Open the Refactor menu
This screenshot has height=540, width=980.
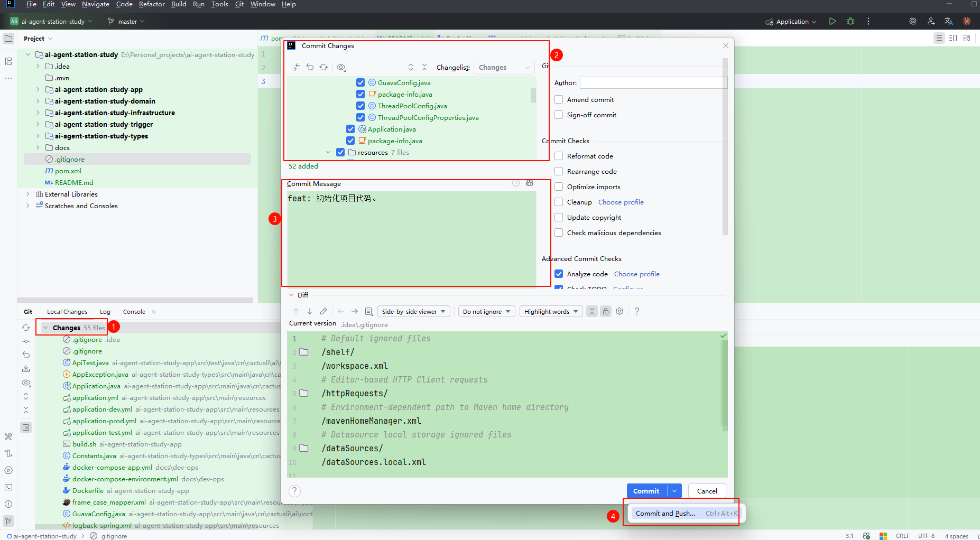pos(152,4)
